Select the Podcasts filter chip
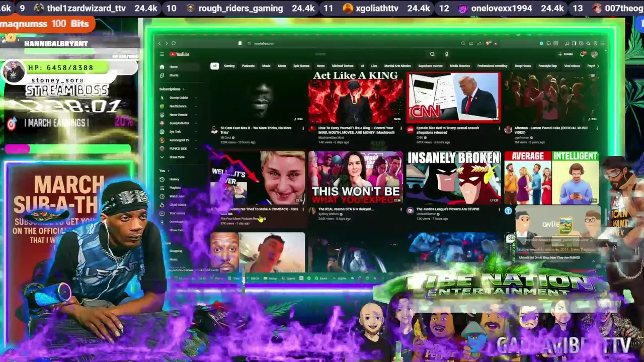The image size is (644, 362). [x=248, y=66]
